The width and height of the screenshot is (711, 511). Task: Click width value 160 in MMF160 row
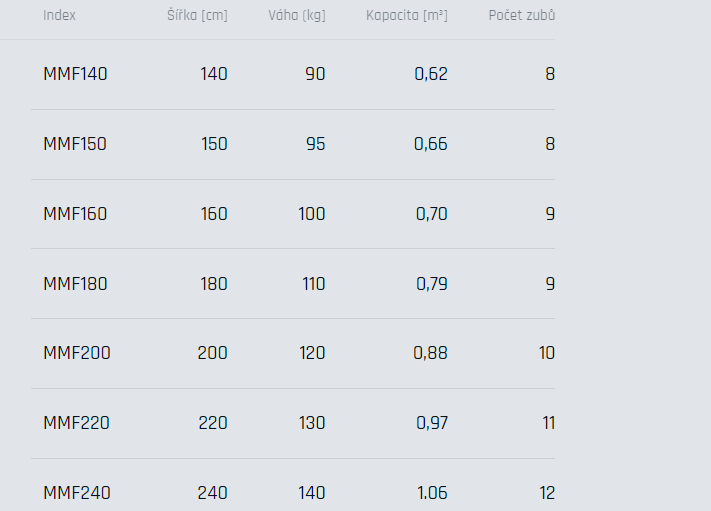[x=214, y=214]
